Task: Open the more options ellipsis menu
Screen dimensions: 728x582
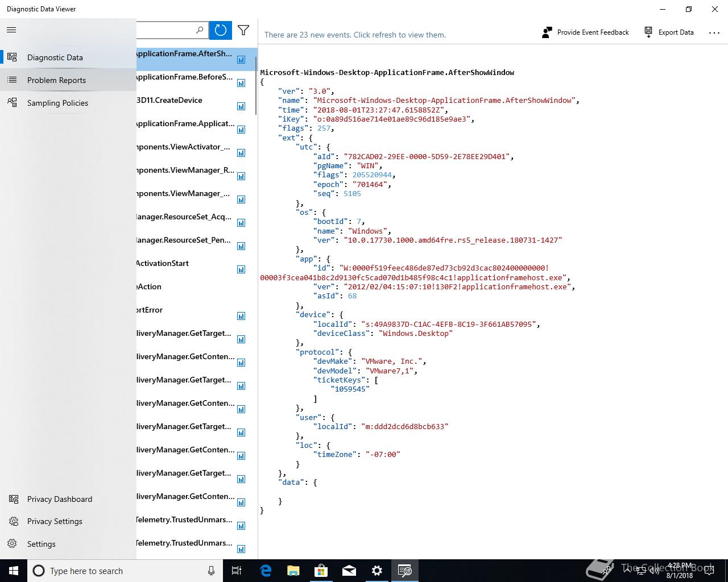Action: (x=714, y=32)
